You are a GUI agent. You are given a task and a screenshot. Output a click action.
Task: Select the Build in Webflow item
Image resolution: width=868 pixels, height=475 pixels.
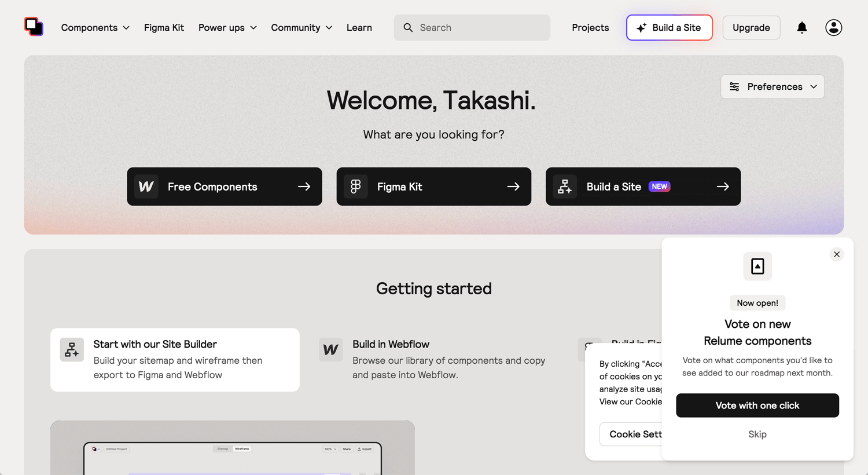coord(434,360)
